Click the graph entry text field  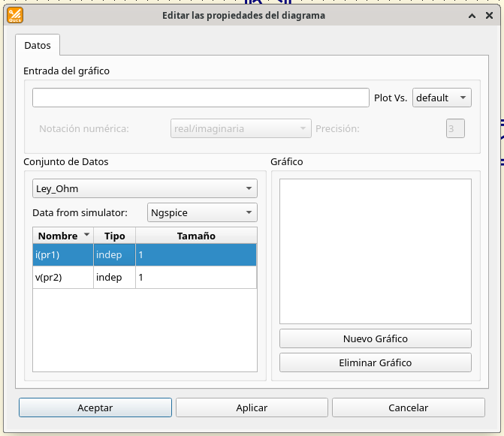[x=201, y=98]
